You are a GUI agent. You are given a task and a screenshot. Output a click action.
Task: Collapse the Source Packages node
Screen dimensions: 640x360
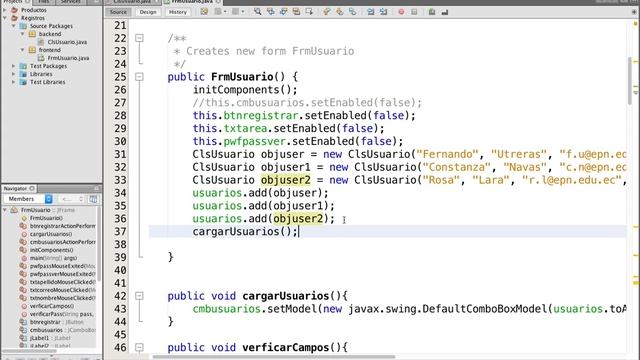tap(13, 26)
